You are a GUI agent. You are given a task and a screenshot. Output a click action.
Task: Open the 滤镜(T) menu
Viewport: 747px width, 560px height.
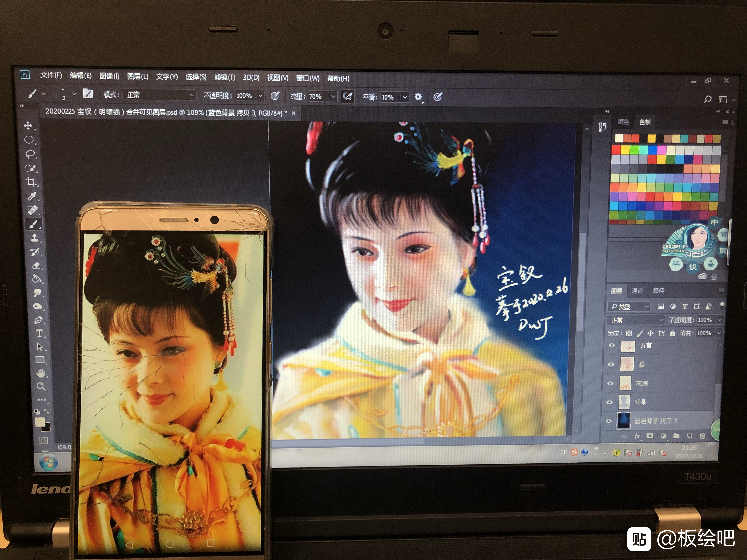click(225, 77)
